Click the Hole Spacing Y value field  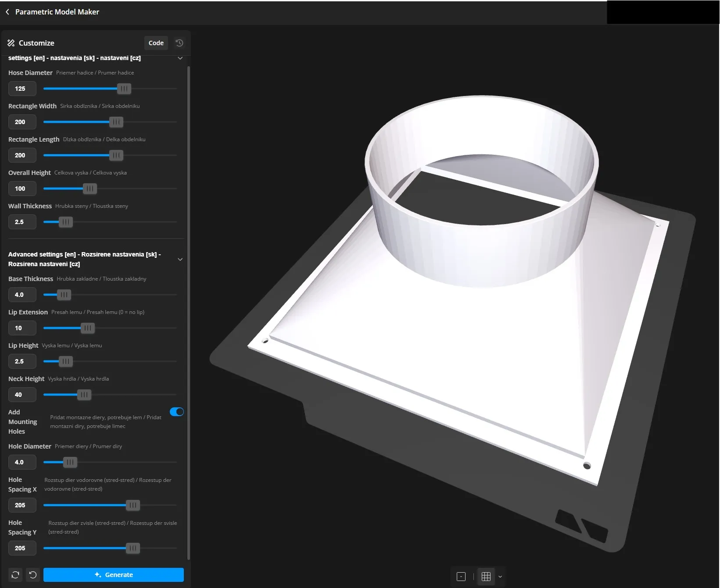click(x=22, y=548)
